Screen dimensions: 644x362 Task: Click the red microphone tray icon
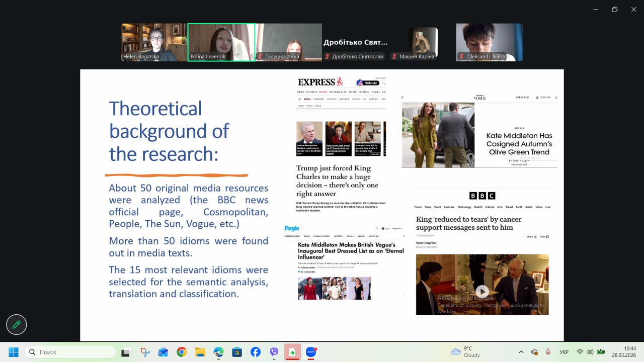click(x=548, y=352)
